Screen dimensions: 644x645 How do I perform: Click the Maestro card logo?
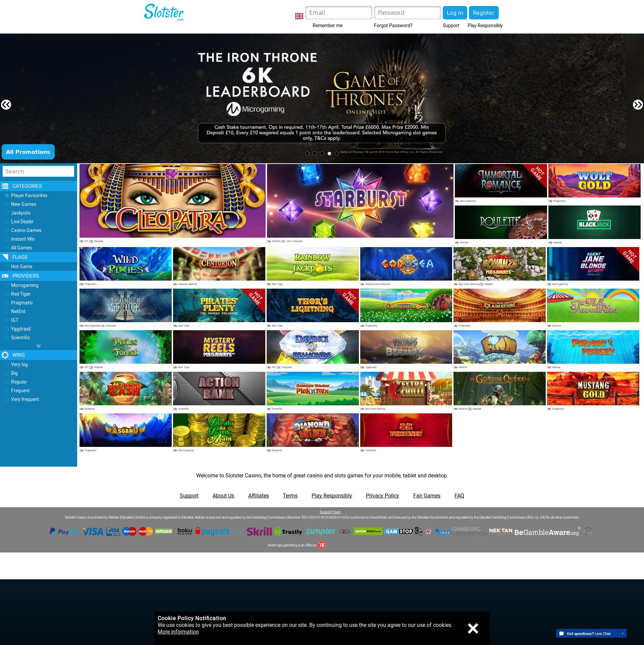[x=129, y=531]
